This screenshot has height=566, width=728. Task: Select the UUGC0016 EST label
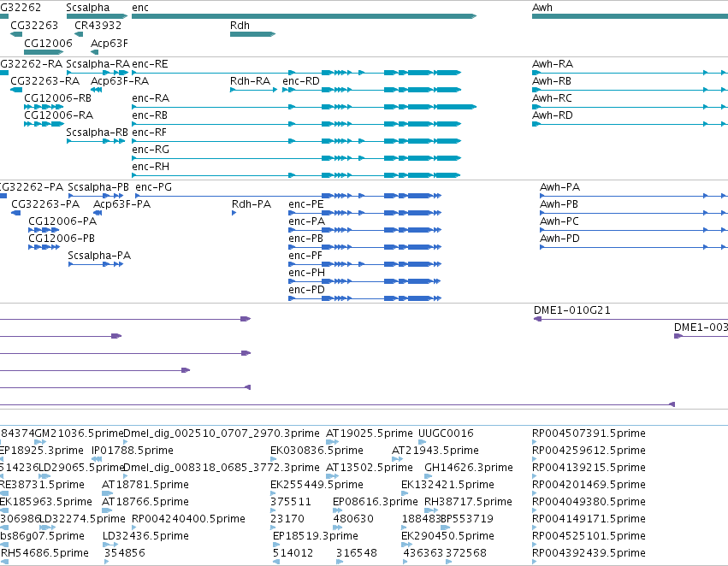[x=446, y=433]
